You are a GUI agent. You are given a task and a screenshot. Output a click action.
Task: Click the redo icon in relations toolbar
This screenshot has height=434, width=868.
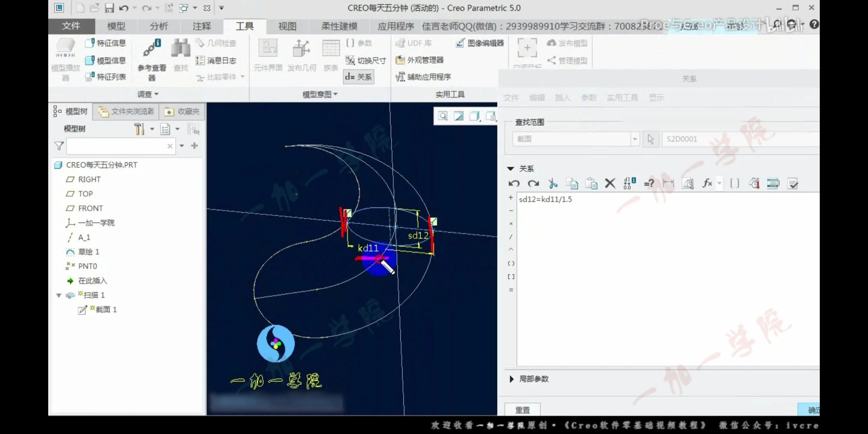533,184
